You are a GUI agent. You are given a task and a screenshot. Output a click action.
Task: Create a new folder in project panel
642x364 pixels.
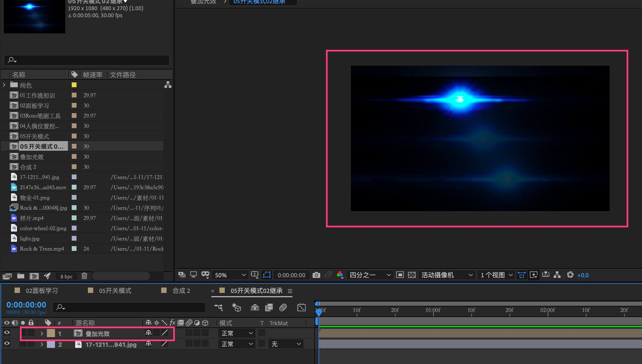[x=21, y=276]
